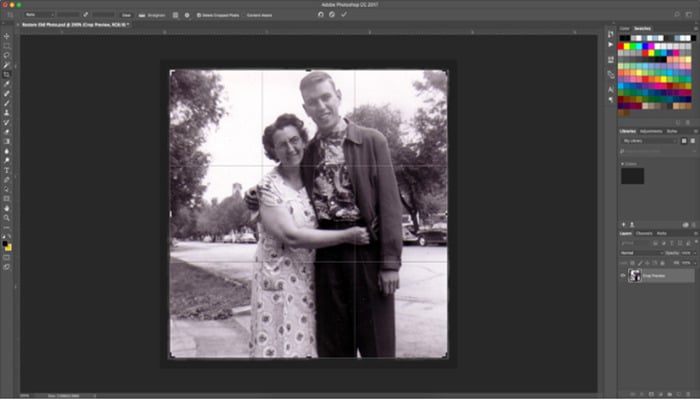
Task: Swap crop width and height values
Action: point(85,15)
